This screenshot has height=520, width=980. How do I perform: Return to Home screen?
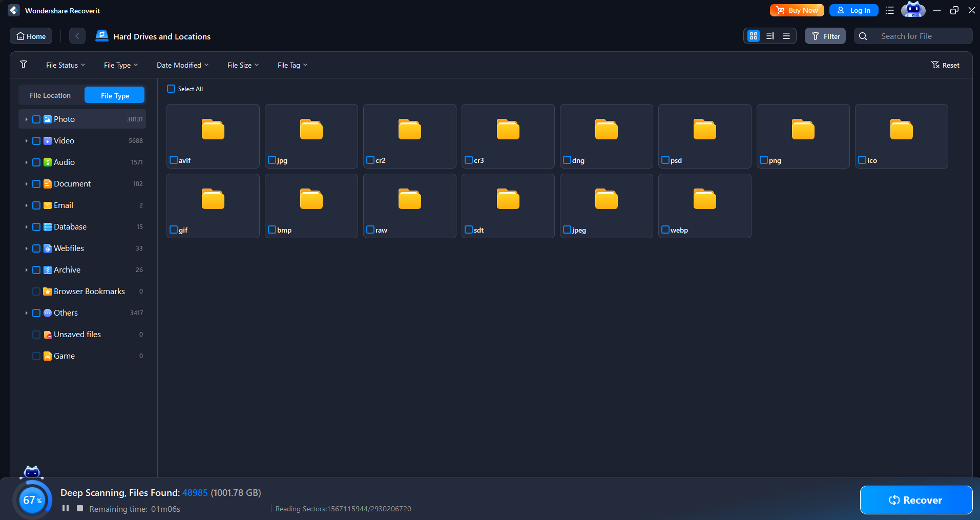coord(30,36)
